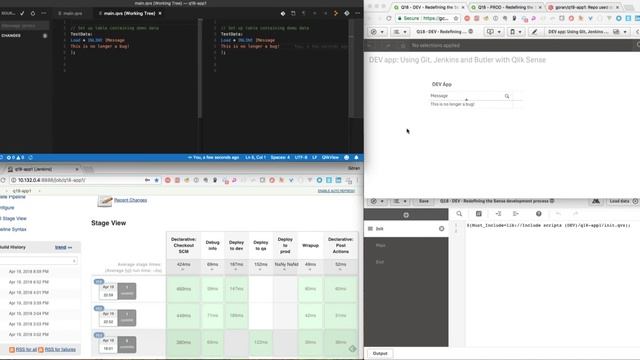
Task: Open the Full Stage View link in the Jenkins sidebar
Action: [x=13, y=218]
